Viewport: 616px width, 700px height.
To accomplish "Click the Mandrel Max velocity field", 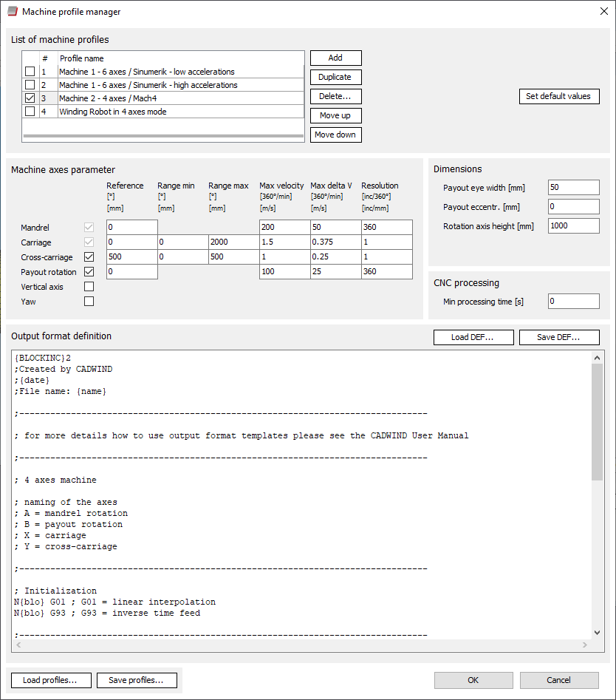I will (284, 228).
